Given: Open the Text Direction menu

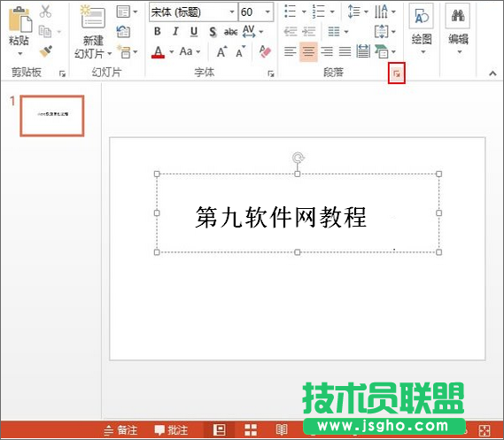Looking at the screenshot, I should (x=385, y=12).
